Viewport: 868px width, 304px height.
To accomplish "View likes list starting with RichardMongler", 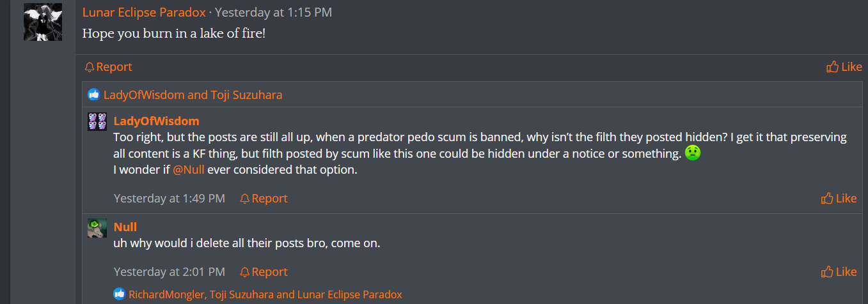I will [265, 294].
